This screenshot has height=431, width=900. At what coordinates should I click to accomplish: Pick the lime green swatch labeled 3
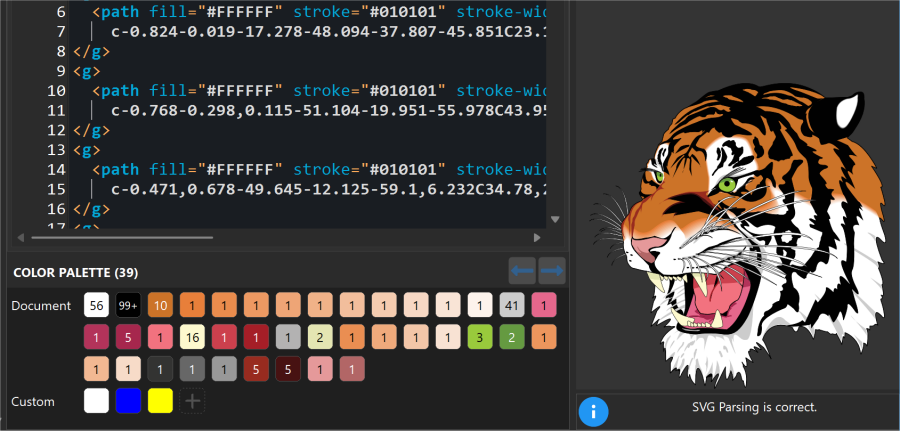click(480, 337)
